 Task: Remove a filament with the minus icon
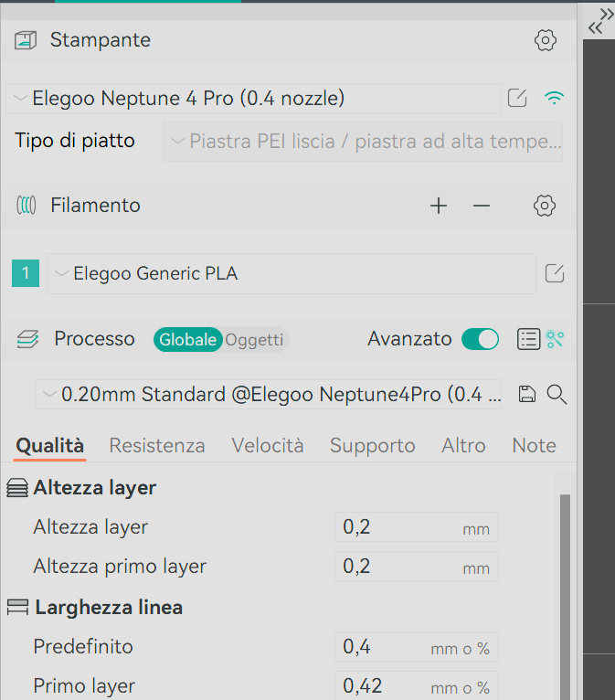[x=482, y=207]
